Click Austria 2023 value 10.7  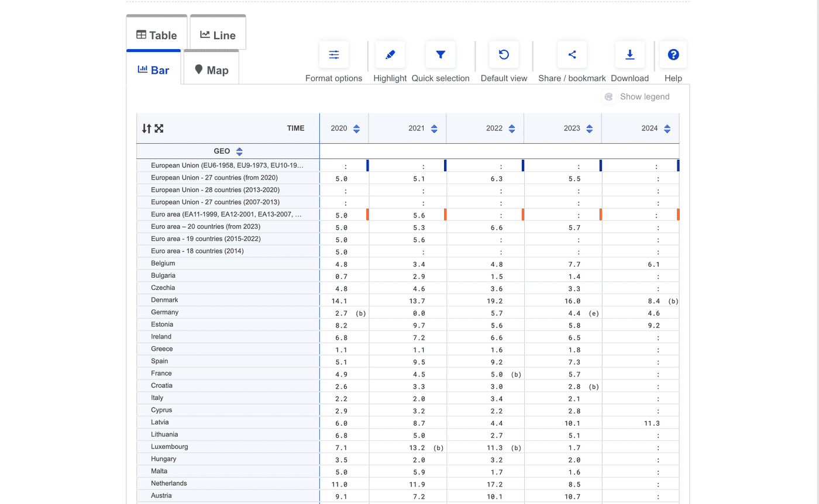click(572, 497)
